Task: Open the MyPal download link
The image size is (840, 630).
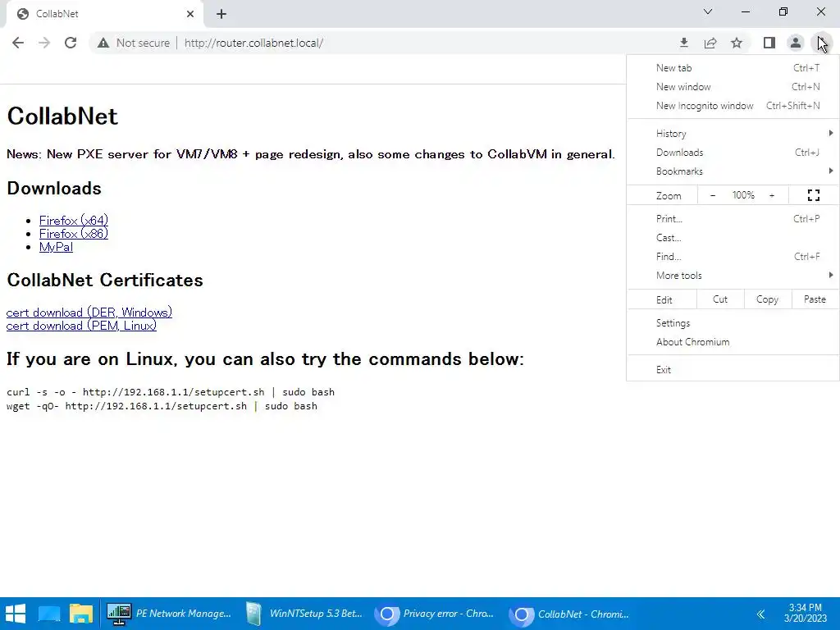Action: (x=56, y=247)
